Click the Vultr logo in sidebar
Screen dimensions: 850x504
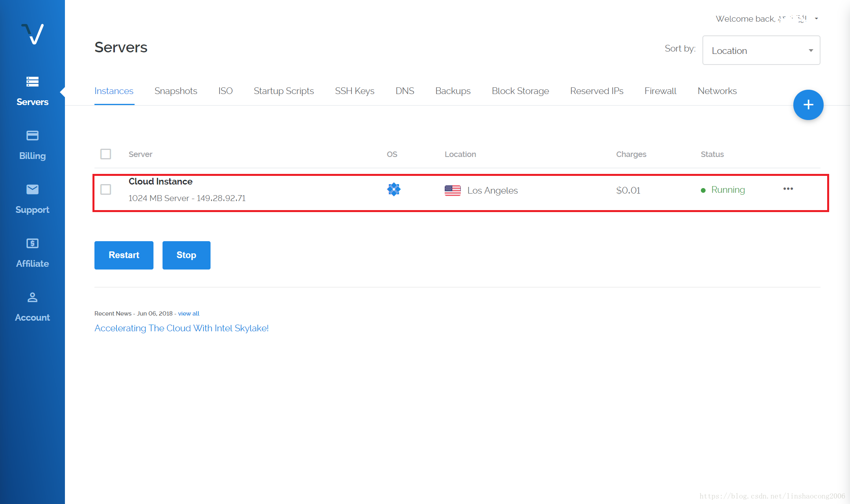pos(32,34)
